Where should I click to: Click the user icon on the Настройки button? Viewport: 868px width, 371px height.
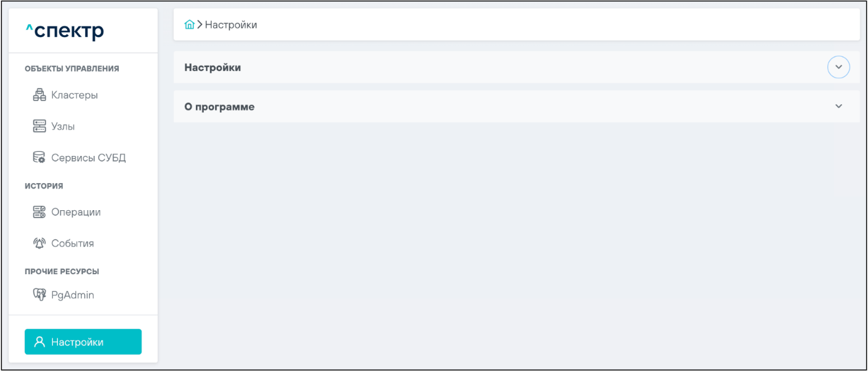(x=39, y=342)
